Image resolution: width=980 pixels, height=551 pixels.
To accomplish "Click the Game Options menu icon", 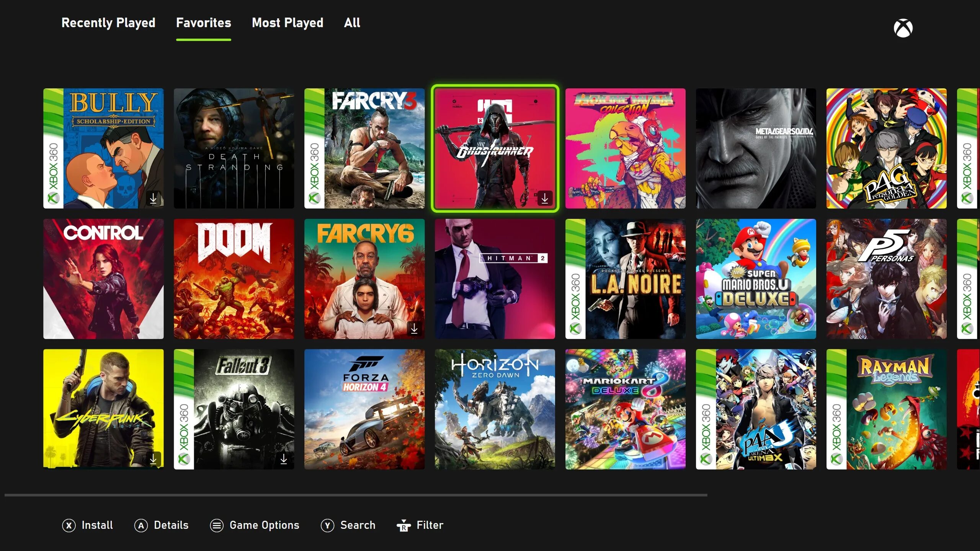I will pos(217,525).
